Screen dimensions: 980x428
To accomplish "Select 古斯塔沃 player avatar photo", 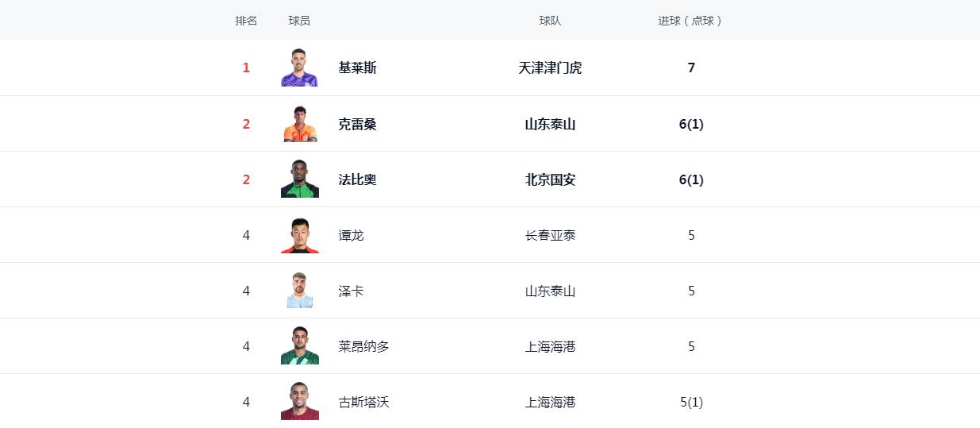I will pyautogui.click(x=299, y=401).
